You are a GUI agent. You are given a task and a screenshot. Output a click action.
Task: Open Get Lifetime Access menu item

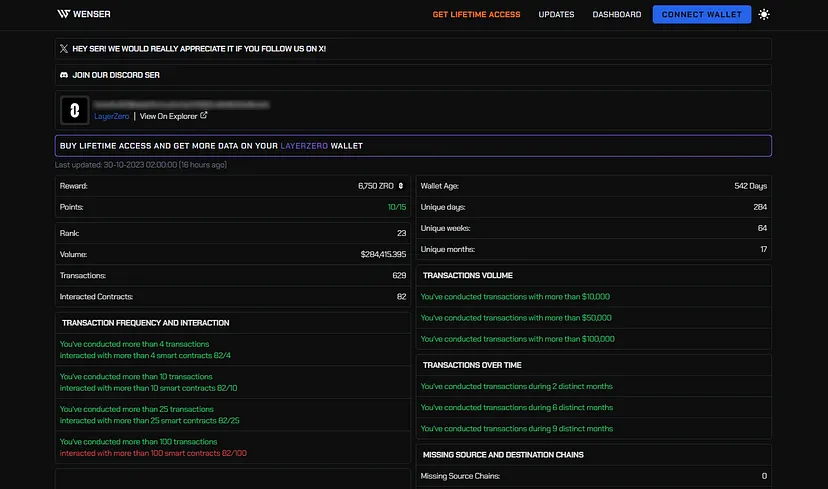coord(476,15)
